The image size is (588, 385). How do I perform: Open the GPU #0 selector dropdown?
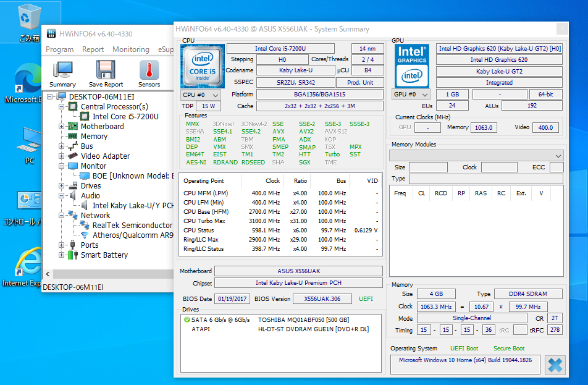(411, 95)
